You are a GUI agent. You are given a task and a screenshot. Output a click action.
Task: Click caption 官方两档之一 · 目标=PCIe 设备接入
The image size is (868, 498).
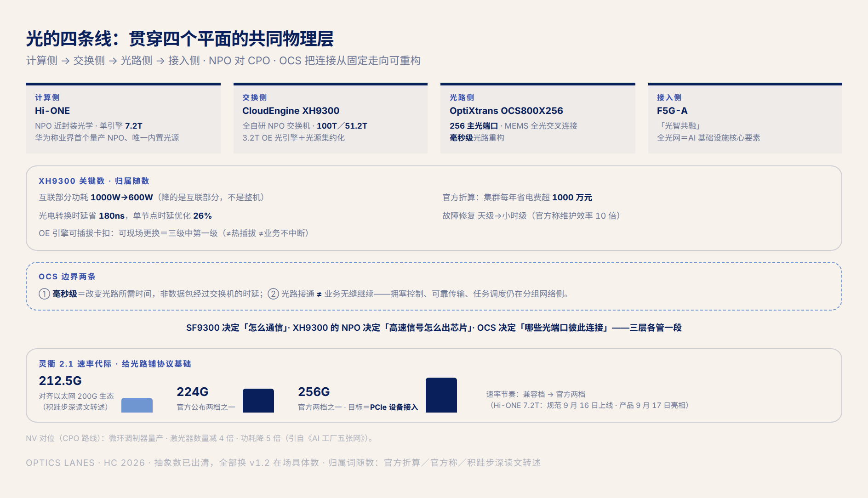tap(358, 407)
